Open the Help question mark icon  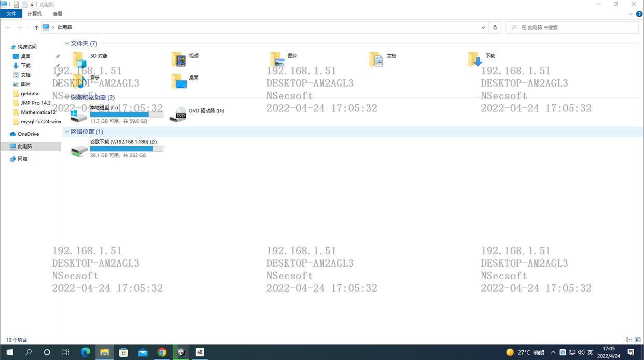point(639,14)
